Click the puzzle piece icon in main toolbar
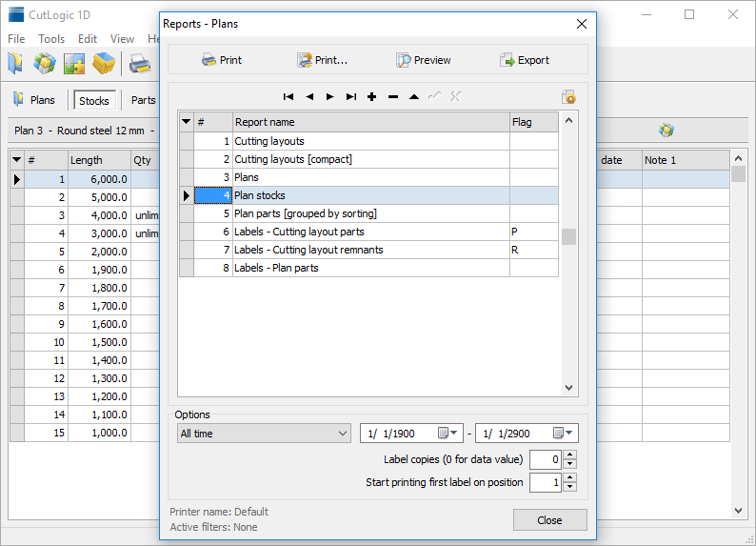Image resolution: width=756 pixels, height=546 pixels. (x=73, y=64)
